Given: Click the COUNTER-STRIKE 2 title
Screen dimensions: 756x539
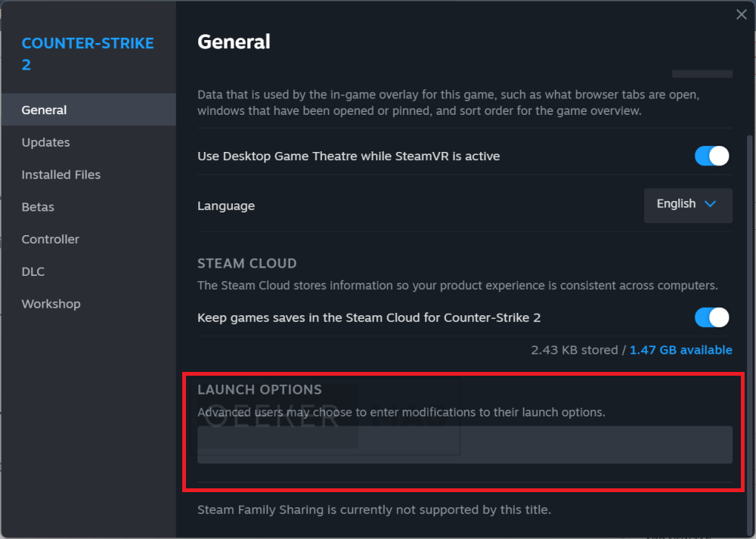Looking at the screenshot, I should 88,54.
